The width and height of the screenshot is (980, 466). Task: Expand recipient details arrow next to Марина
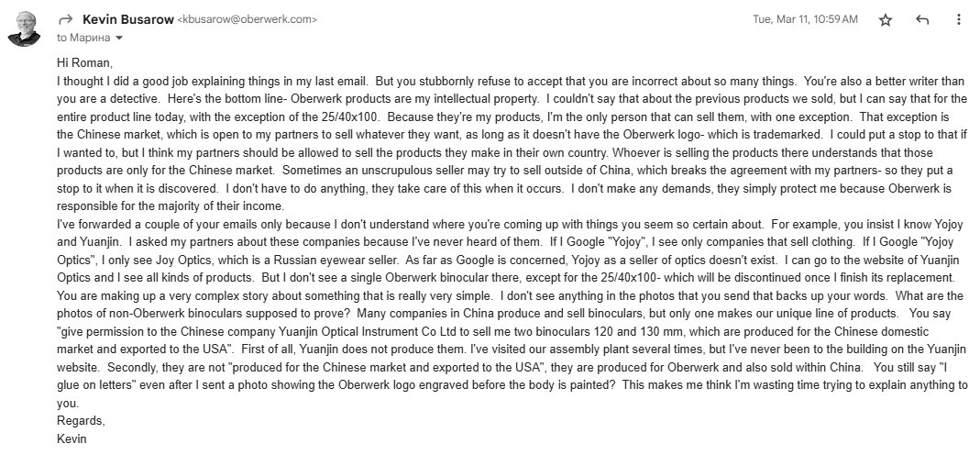119,39
